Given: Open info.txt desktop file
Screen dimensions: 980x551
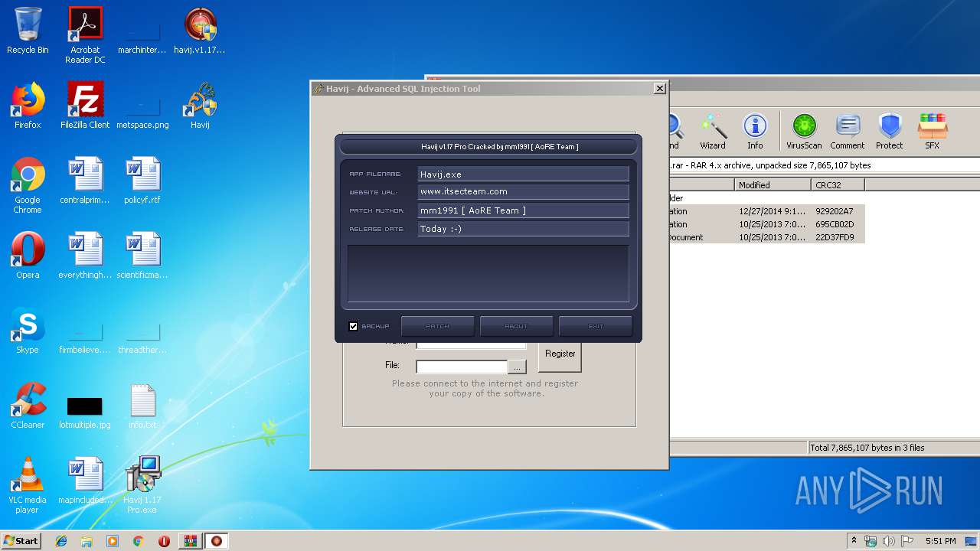Looking at the screenshot, I should (142, 406).
